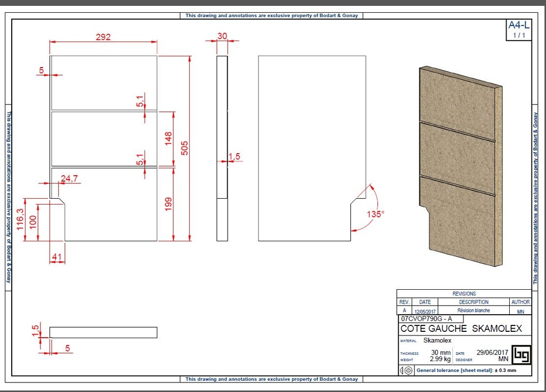Click the DESIGNER label
The height and width of the screenshot is (392, 546).
tap(464, 360)
